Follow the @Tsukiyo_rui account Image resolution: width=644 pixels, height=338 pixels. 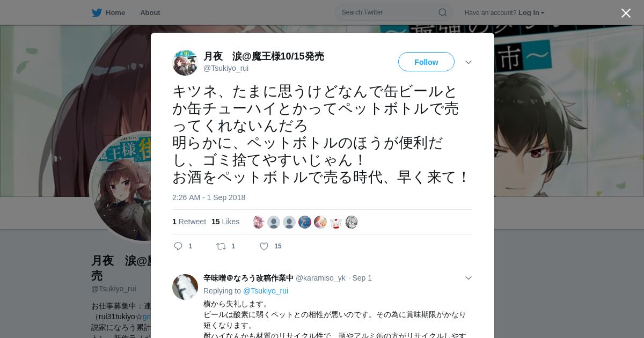click(x=426, y=62)
